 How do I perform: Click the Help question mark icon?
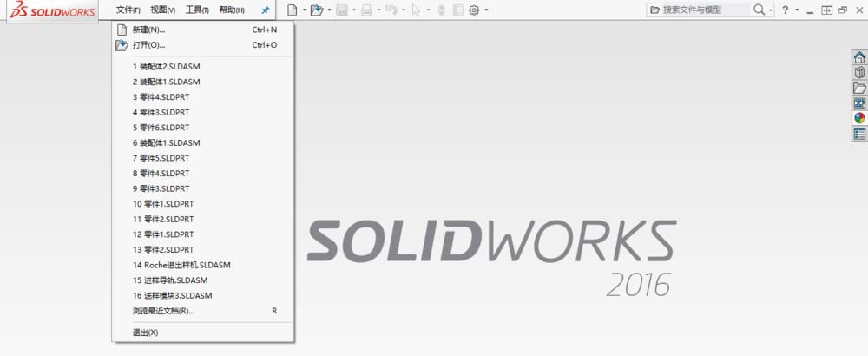[785, 10]
